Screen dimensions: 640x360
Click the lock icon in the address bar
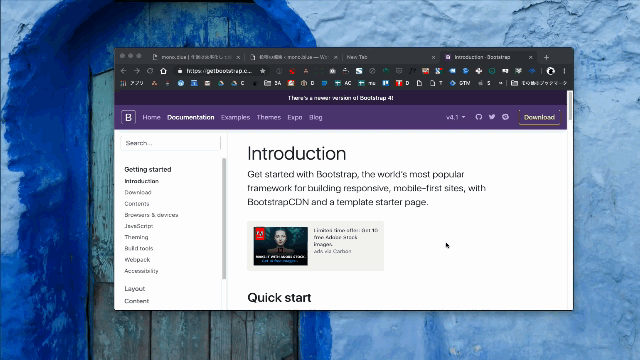point(180,71)
